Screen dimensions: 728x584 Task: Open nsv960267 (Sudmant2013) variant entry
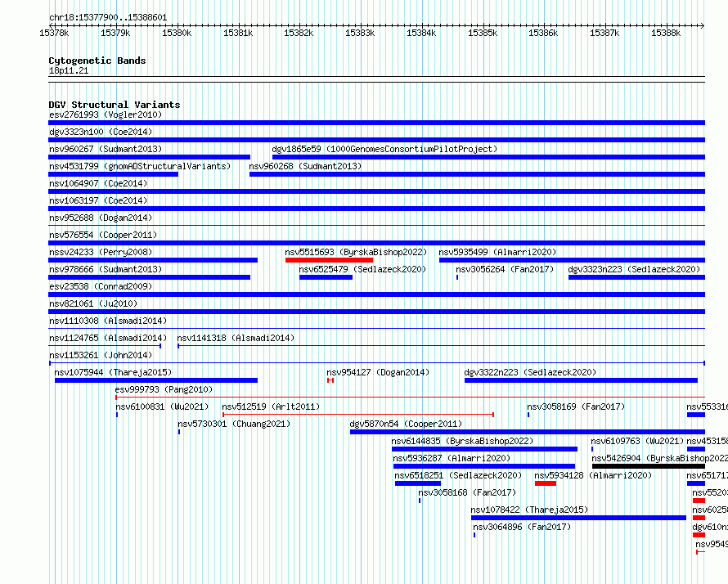pos(106,149)
